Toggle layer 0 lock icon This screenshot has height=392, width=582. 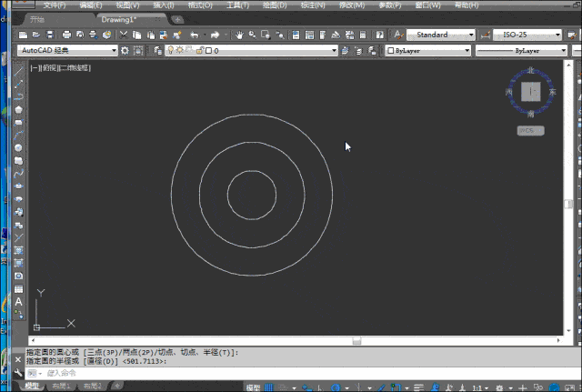point(200,50)
